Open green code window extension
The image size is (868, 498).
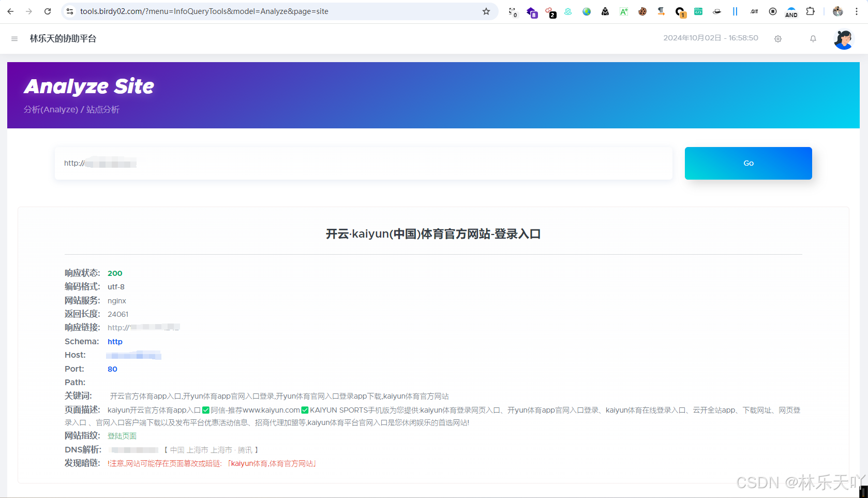698,11
